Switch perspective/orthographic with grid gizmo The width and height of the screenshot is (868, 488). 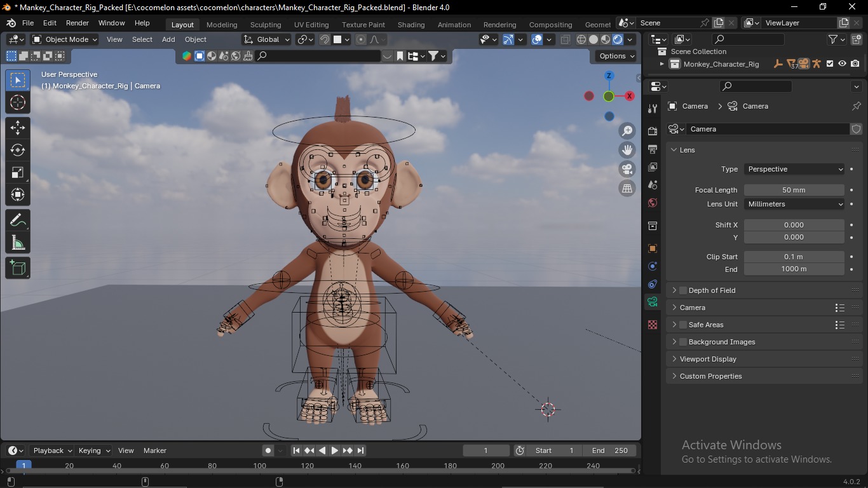tap(627, 188)
